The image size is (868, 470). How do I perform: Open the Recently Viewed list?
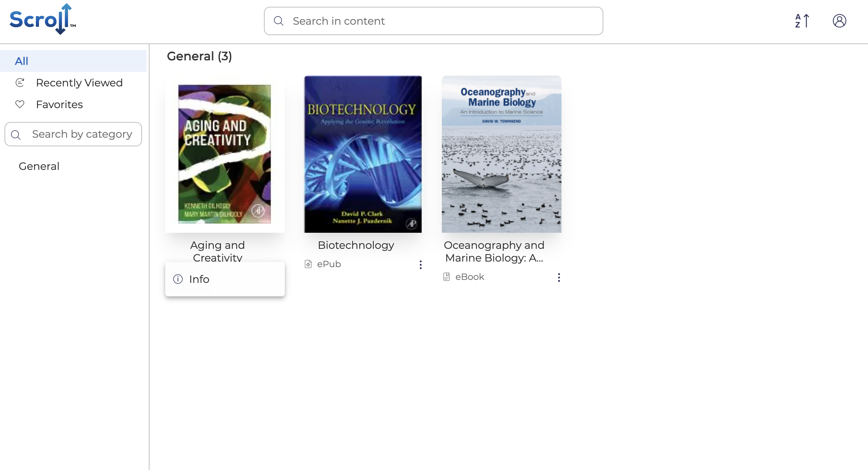[x=79, y=83]
